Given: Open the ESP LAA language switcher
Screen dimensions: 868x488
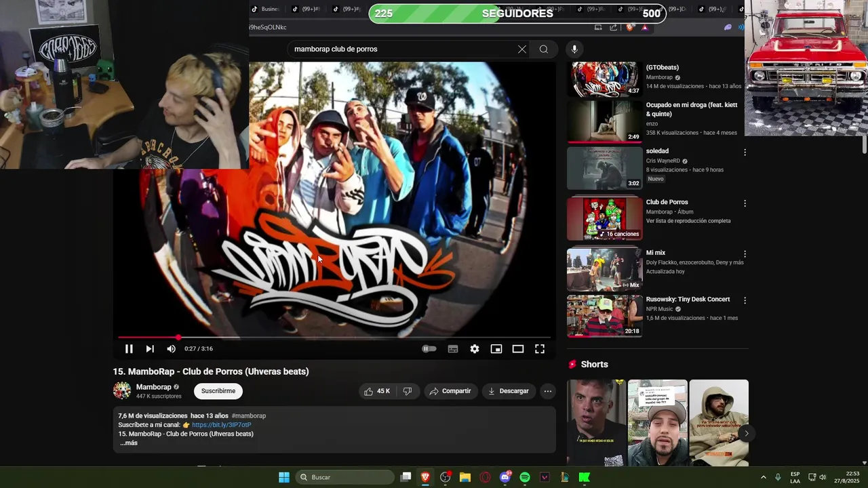Looking at the screenshot, I should click(x=795, y=477).
